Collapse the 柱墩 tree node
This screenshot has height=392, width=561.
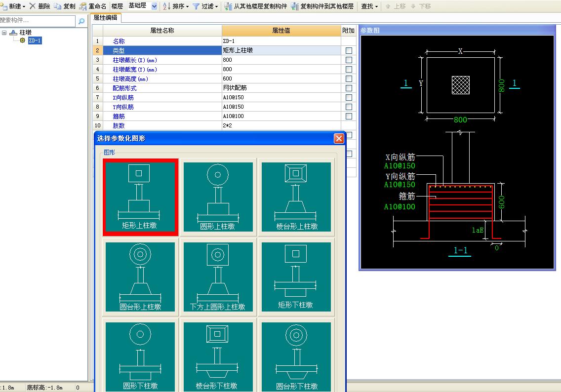click(4, 33)
